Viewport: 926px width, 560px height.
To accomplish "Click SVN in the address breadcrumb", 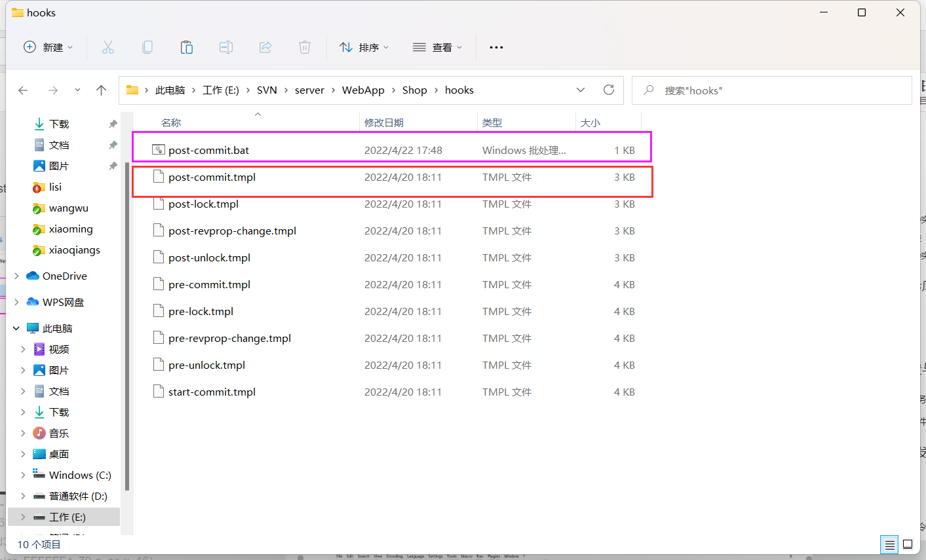I will tap(267, 90).
